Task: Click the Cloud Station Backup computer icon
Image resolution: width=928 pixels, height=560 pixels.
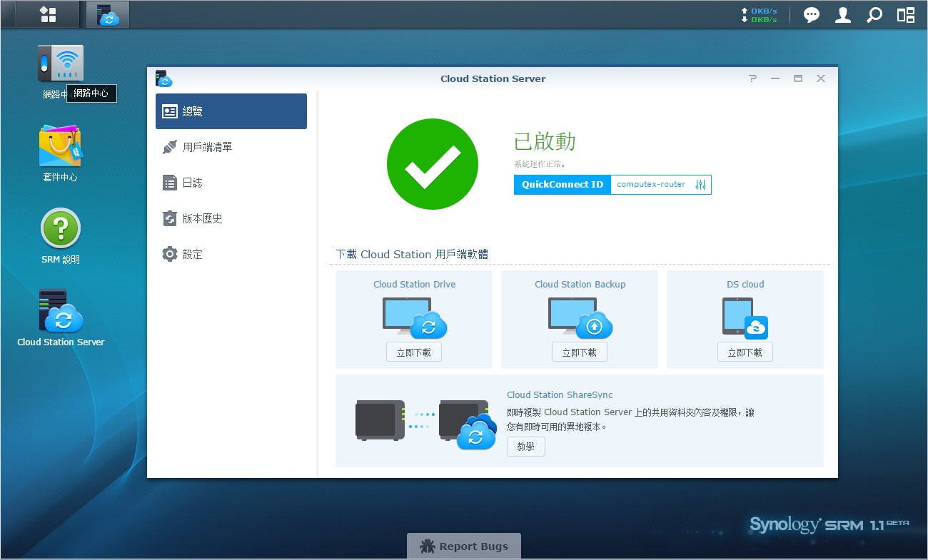Action: (x=580, y=317)
